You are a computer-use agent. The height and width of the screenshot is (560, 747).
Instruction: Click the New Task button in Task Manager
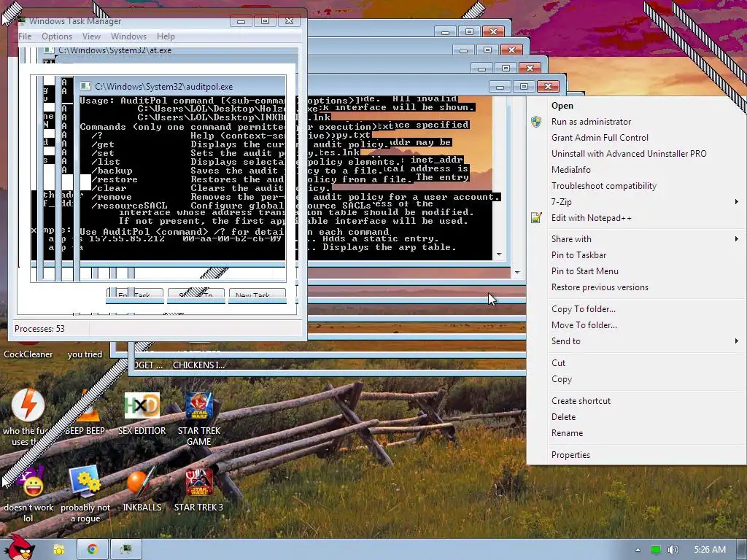[x=258, y=295]
